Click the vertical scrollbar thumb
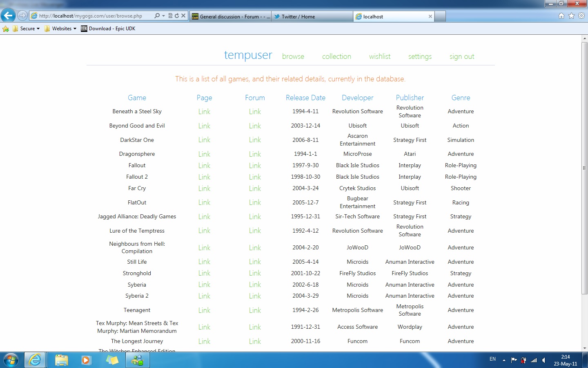This screenshot has width=588, height=368. (x=585, y=168)
